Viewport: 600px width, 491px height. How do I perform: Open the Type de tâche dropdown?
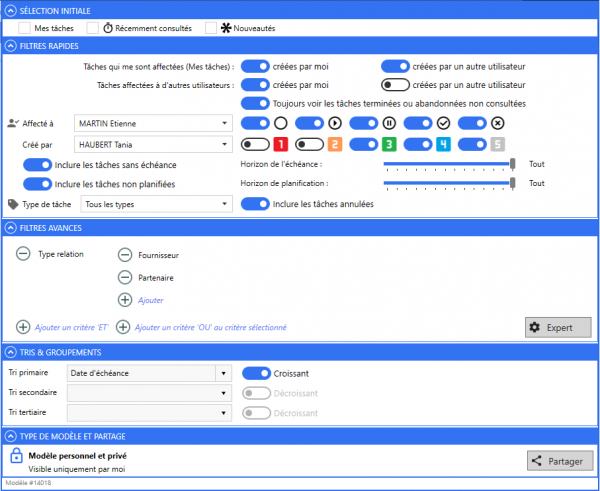click(x=157, y=204)
